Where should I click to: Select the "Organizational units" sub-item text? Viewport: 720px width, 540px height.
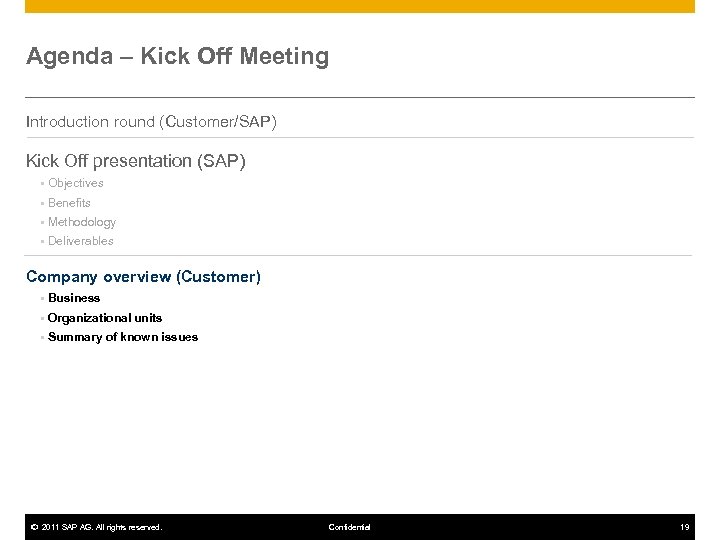point(105,318)
